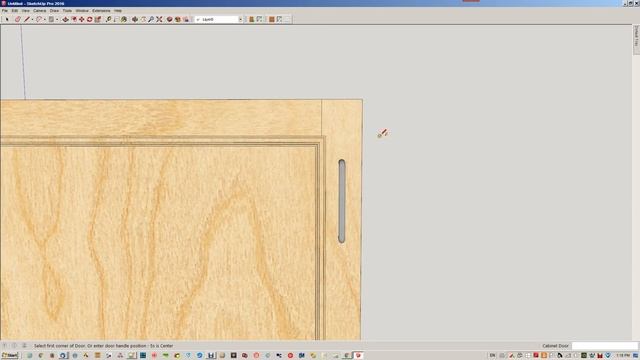Image resolution: width=640 pixels, height=360 pixels.
Task: Pick the Eraser tool
Action: coord(18,19)
